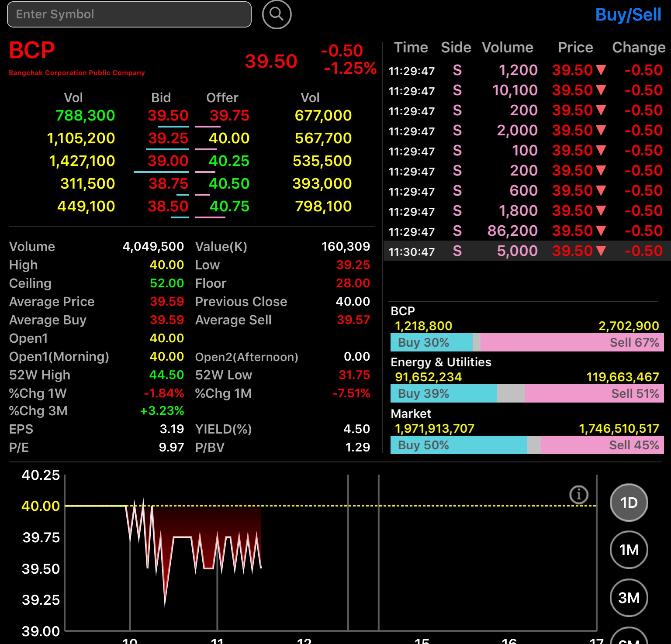Click 52W Low value 31.75
Screen dimensions: 671x644
[x=354, y=375]
